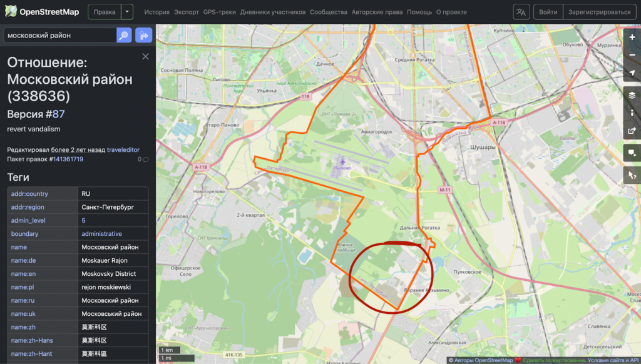Show my location on the map
The image size is (641, 364).
632,73
